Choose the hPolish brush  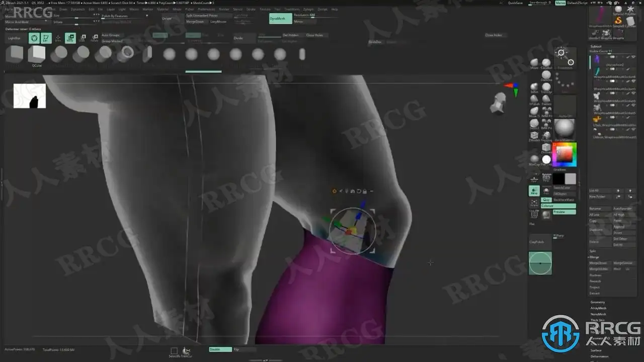[534, 99]
